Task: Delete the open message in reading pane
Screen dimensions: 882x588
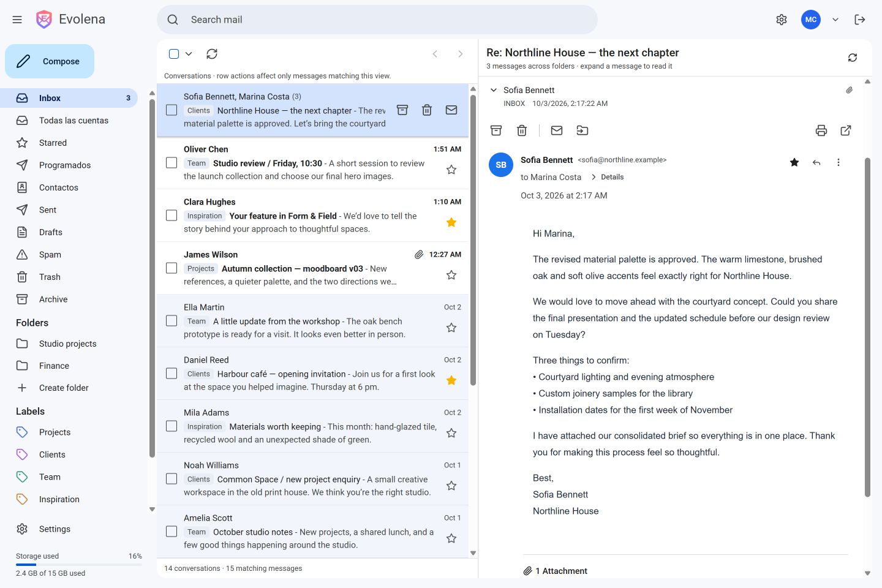Action: [522, 130]
